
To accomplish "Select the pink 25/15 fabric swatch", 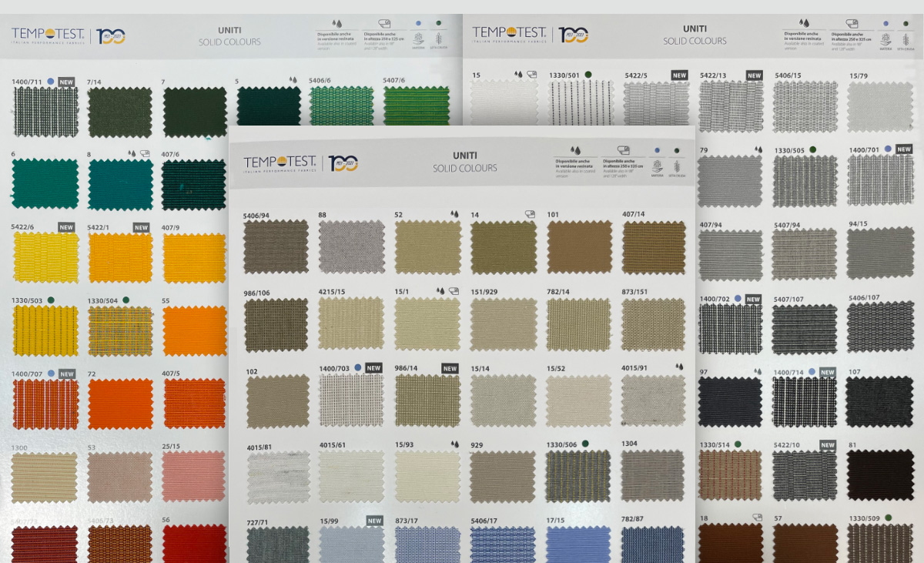I will [195, 477].
